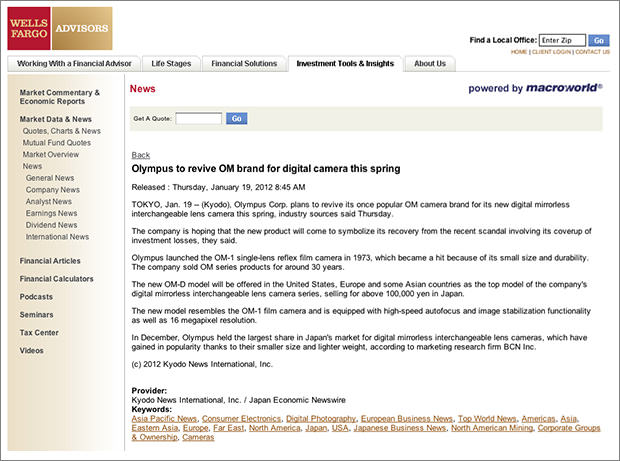Click the article headline about Olympus OM brand
The width and height of the screenshot is (620, 461).
click(266, 168)
